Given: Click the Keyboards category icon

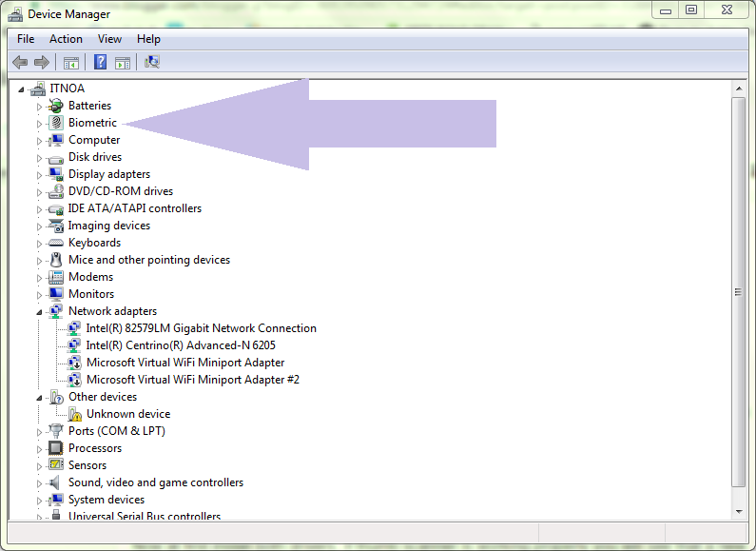Looking at the screenshot, I should click(56, 243).
